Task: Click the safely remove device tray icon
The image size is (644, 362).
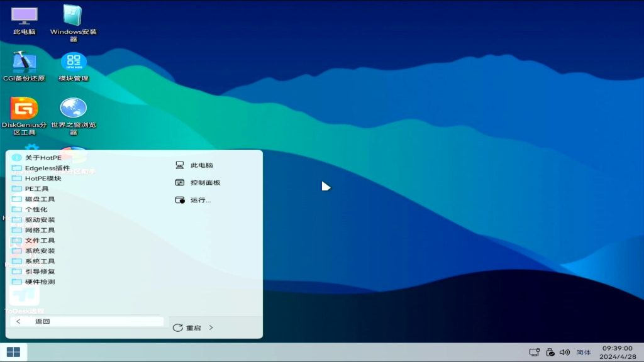Action: pos(550,352)
